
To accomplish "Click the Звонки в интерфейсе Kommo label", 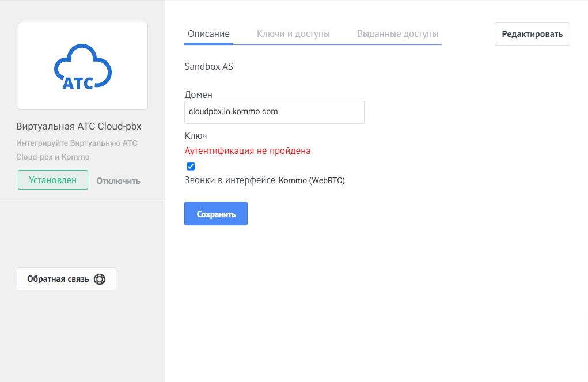I will [x=264, y=180].
